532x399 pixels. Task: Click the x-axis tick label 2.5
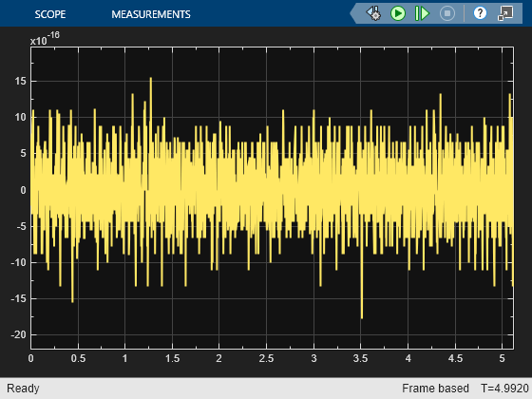pyautogui.click(x=266, y=359)
